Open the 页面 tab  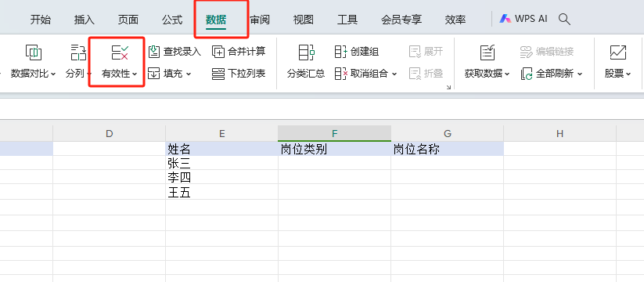(x=128, y=20)
